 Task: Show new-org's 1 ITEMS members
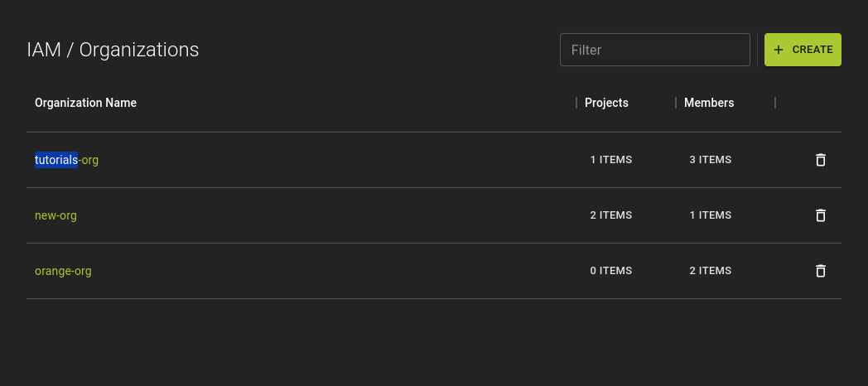[x=711, y=215]
